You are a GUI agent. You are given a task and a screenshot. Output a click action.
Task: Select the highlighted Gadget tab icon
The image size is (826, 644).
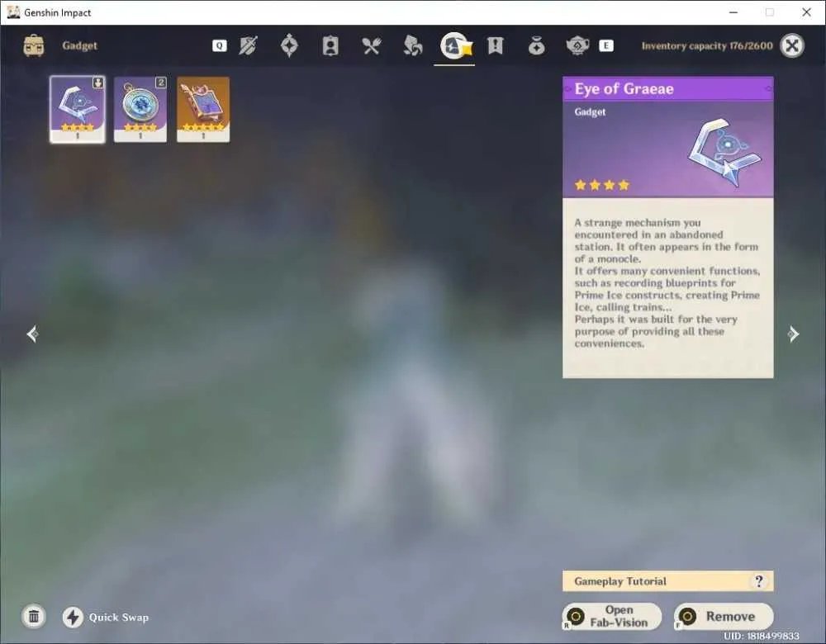(454, 45)
